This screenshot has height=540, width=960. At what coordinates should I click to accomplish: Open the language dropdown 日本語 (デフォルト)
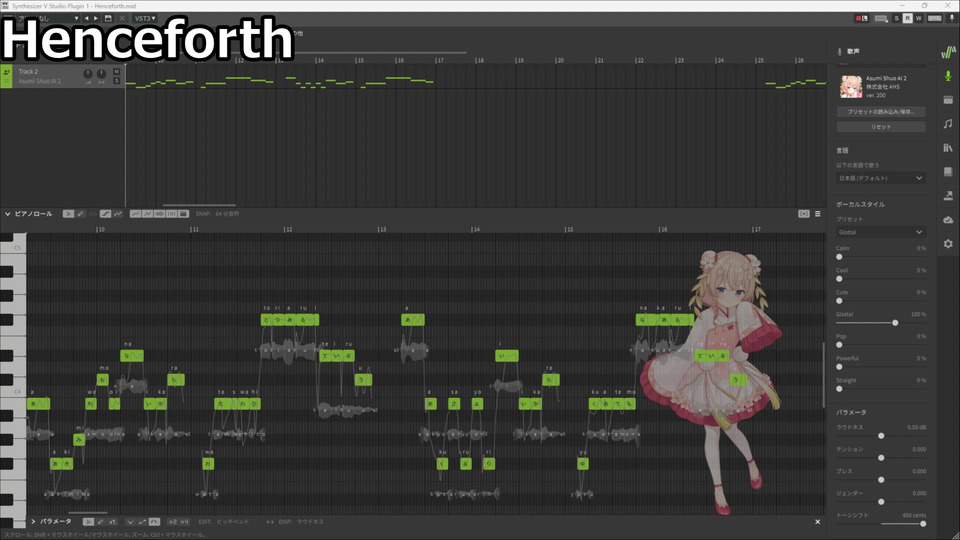click(880, 178)
